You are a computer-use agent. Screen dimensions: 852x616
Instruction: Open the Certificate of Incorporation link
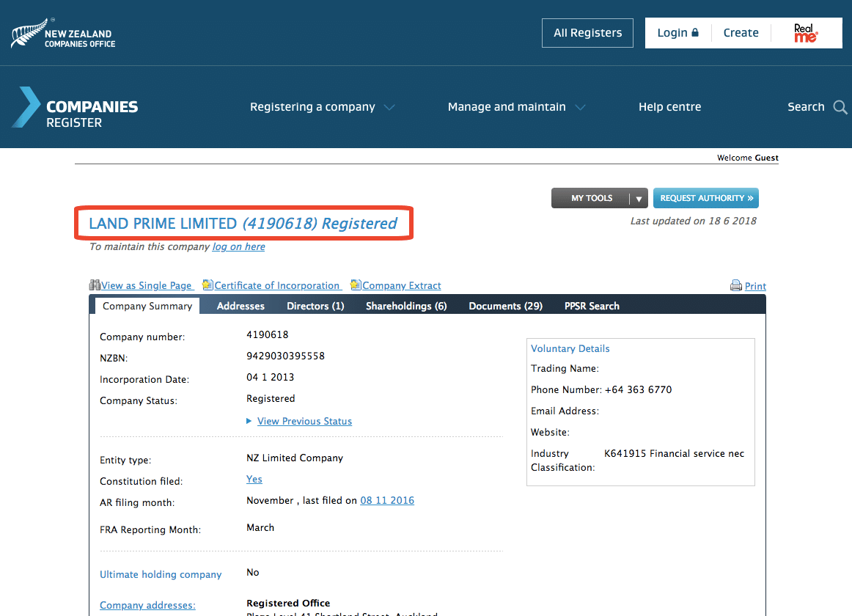coord(276,285)
